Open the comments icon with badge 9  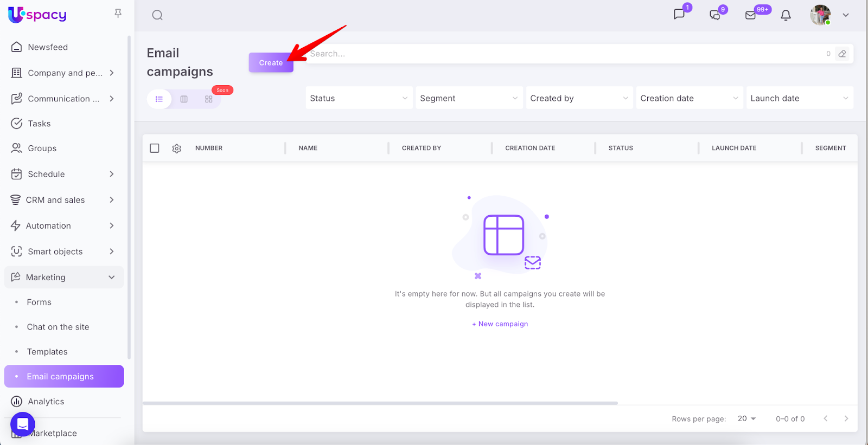(715, 15)
